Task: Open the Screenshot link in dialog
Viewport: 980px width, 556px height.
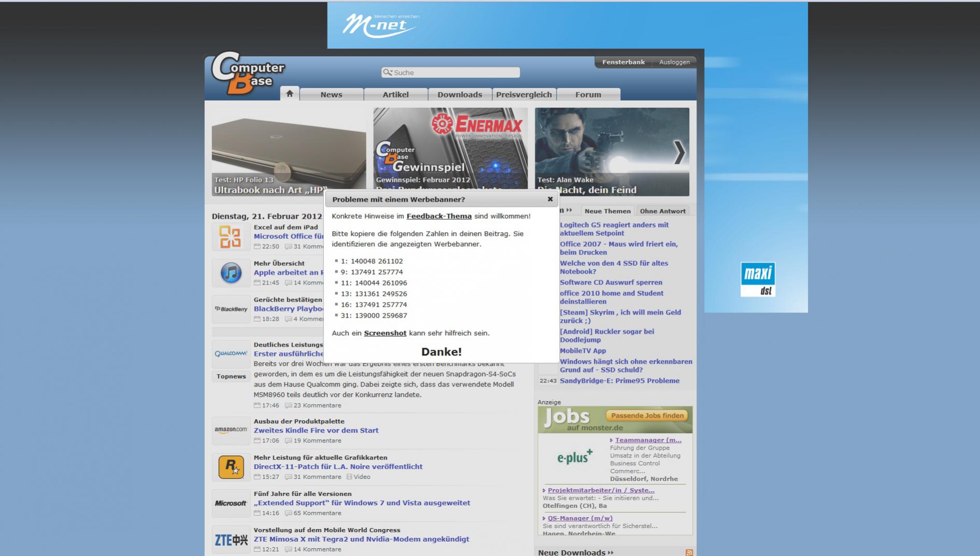Action: point(385,333)
